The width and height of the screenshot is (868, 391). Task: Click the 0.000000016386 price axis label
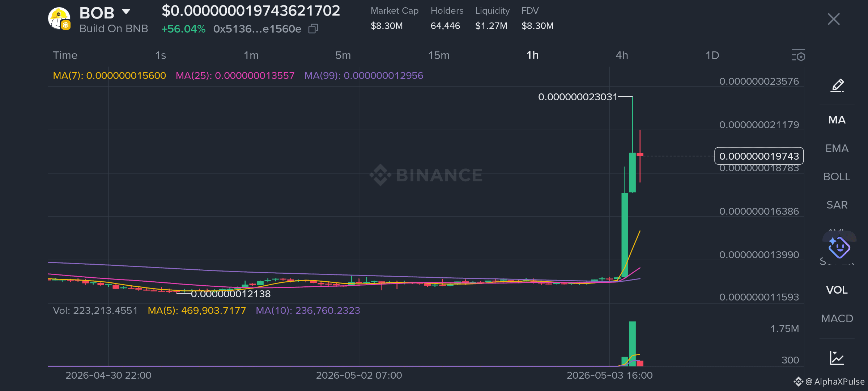coord(759,211)
